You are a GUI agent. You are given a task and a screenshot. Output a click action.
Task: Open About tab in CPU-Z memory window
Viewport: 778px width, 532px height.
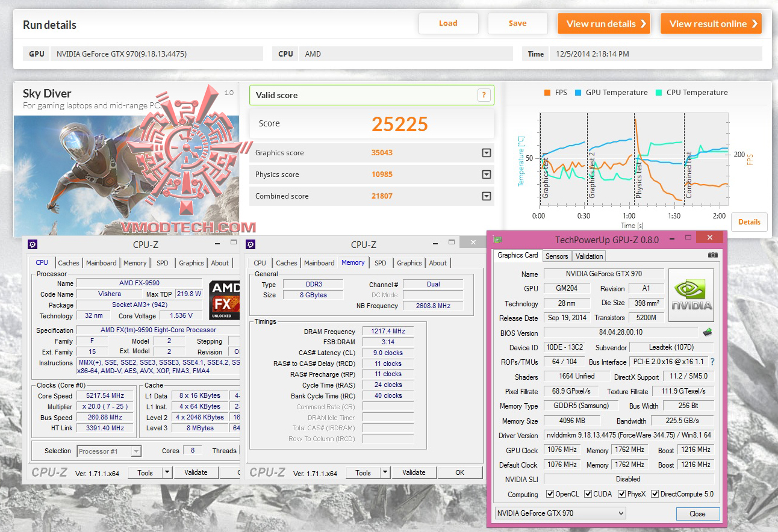438,263
